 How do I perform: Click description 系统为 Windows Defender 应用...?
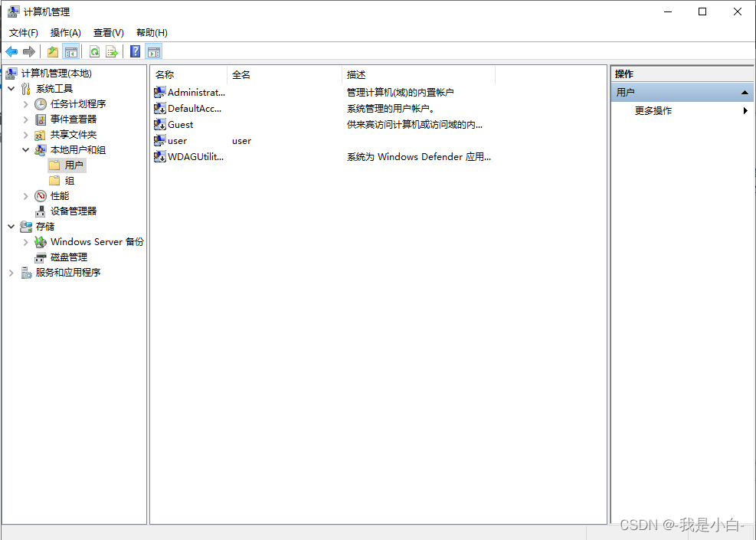419,157
